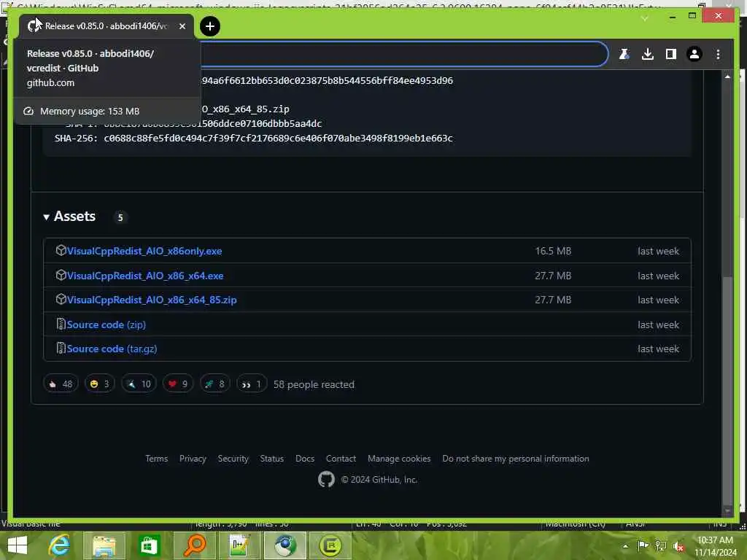
Task: Open Windows Store from taskbar
Action: [149, 545]
